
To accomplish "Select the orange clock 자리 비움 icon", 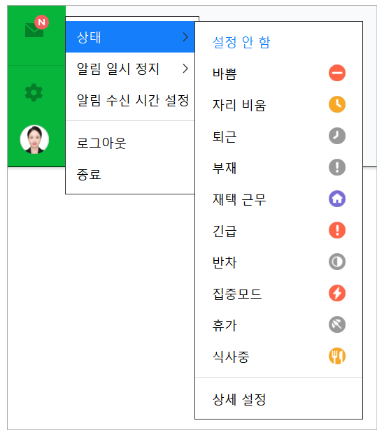I will pyautogui.click(x=337, y=104).
